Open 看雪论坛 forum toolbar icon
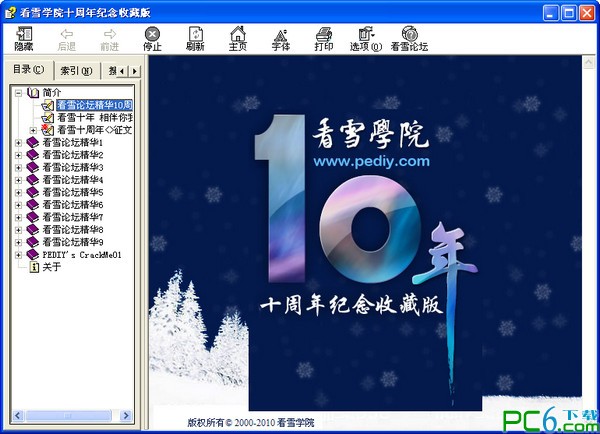Viewport: 600px width, 434px height. click(x=409, y=34)
